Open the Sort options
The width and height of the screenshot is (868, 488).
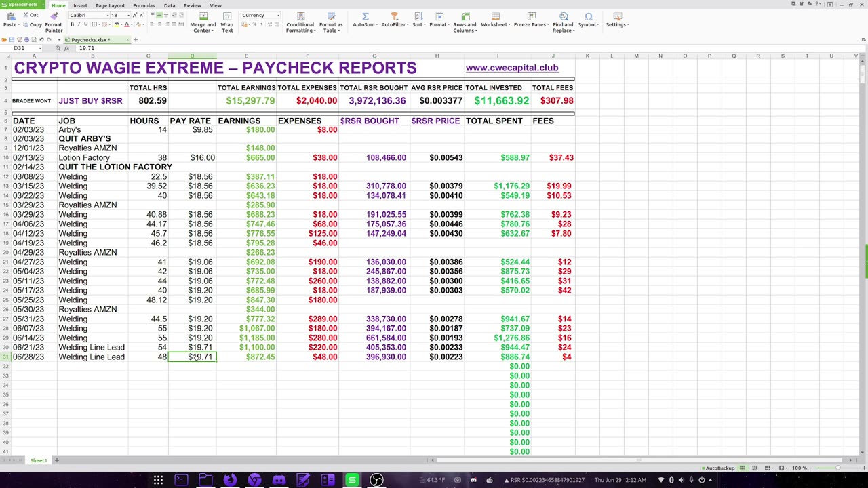[x=418, y=20]
